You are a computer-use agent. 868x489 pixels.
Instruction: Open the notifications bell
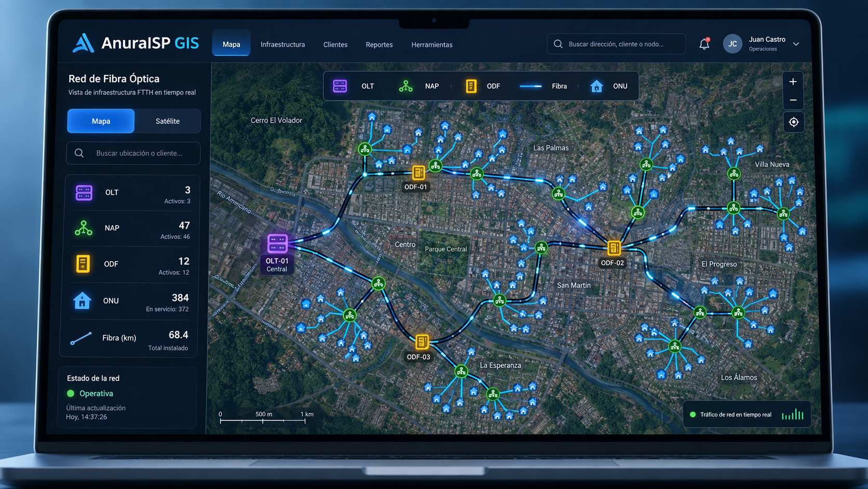coord(704,44)
